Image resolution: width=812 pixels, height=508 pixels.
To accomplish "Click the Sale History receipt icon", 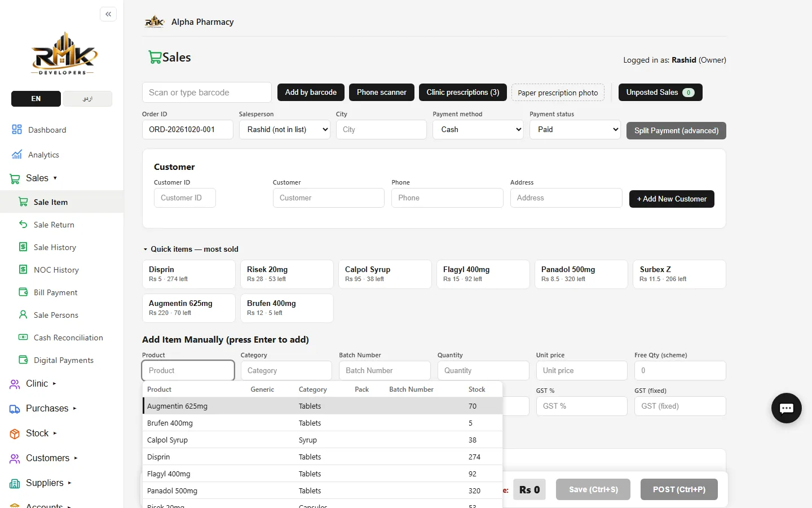I will pyautogui.click(x=23, y=247).
